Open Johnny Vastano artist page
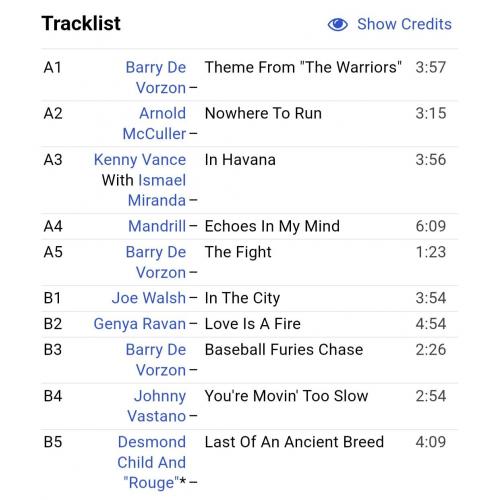 pyautogui.click(x=157, y=406)
